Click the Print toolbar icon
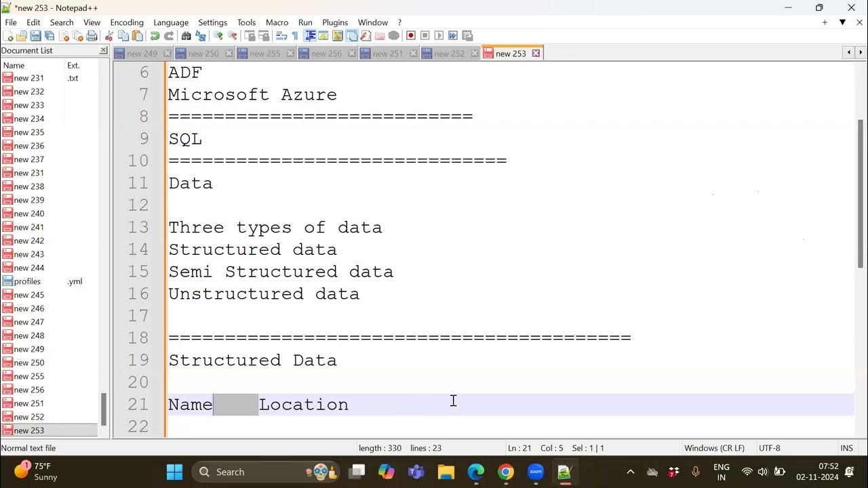 click(91, 36)
